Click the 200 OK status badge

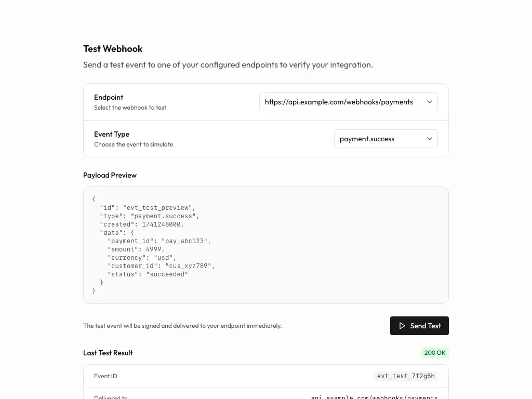(435, 353)
